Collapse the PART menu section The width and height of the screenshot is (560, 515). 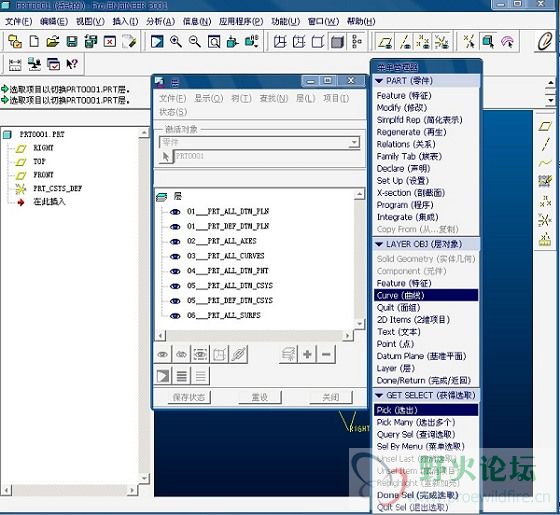(x=379, y=81)
